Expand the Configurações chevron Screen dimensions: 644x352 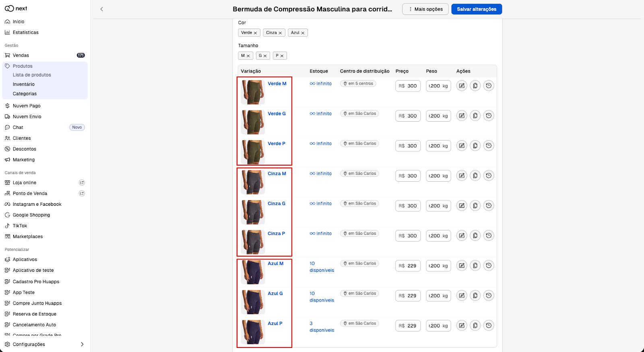(x=82, y=344)
